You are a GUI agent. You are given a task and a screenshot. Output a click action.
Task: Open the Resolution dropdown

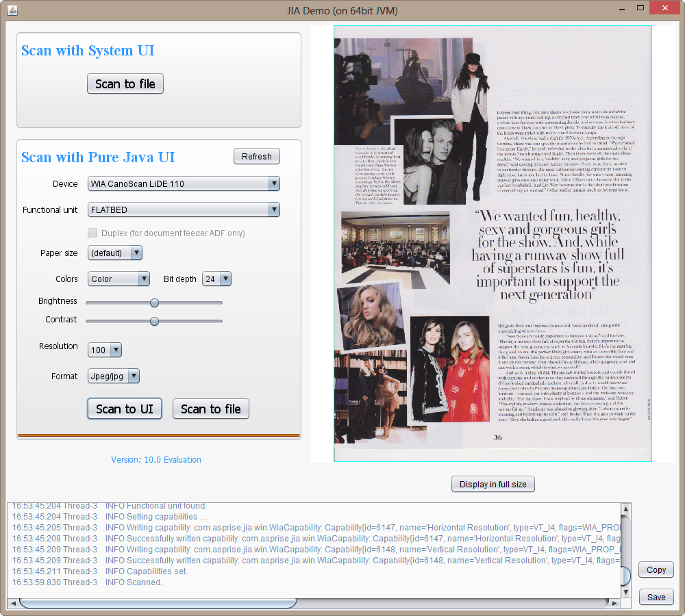click(105, 350)
